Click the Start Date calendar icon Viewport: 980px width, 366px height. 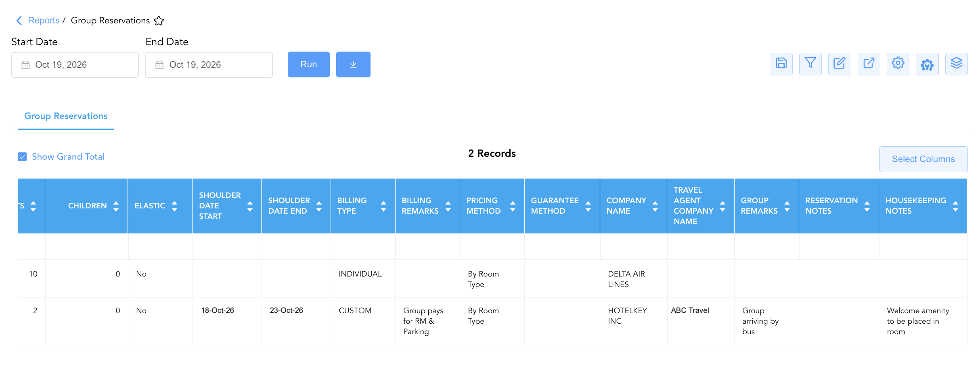25,65
